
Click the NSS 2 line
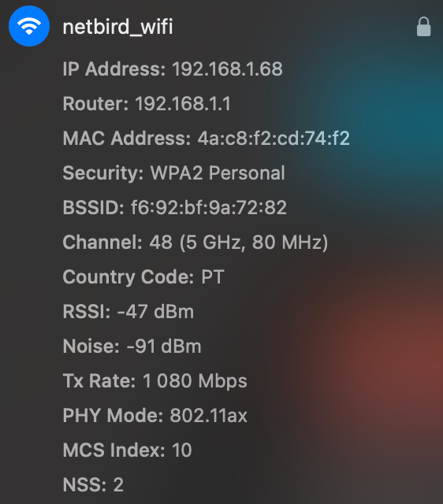click(x=93, y=485)
